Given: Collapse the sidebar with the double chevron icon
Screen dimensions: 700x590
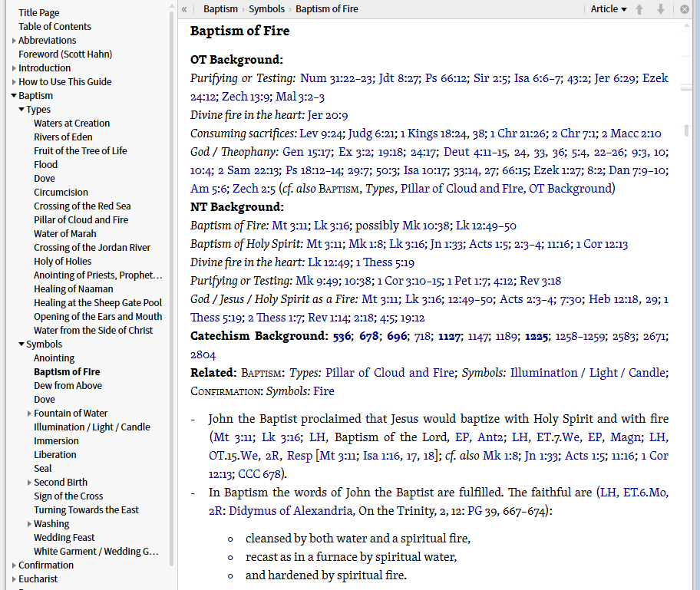Looking at the screenshot, I should point(184,9).
